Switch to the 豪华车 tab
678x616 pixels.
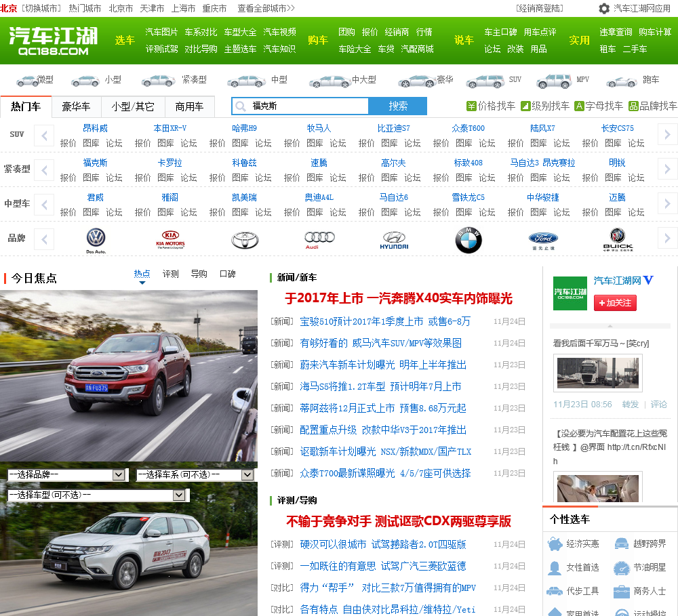(76, 106)
